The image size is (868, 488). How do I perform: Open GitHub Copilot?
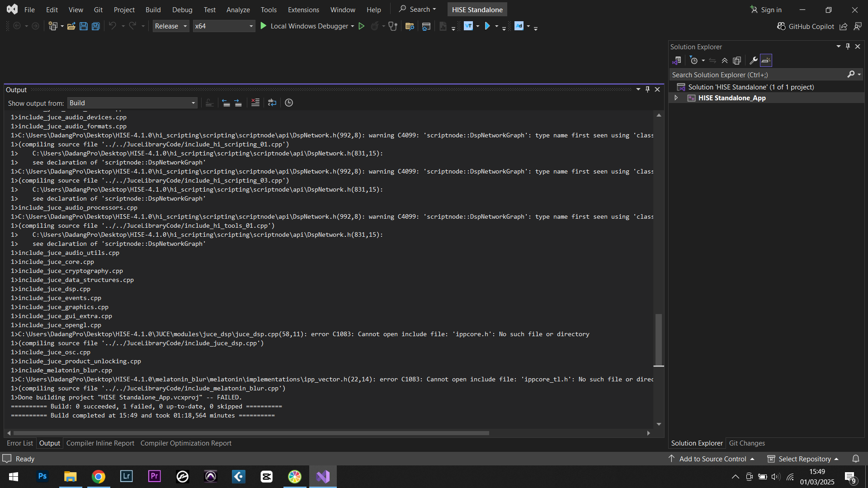pos(806,27)
